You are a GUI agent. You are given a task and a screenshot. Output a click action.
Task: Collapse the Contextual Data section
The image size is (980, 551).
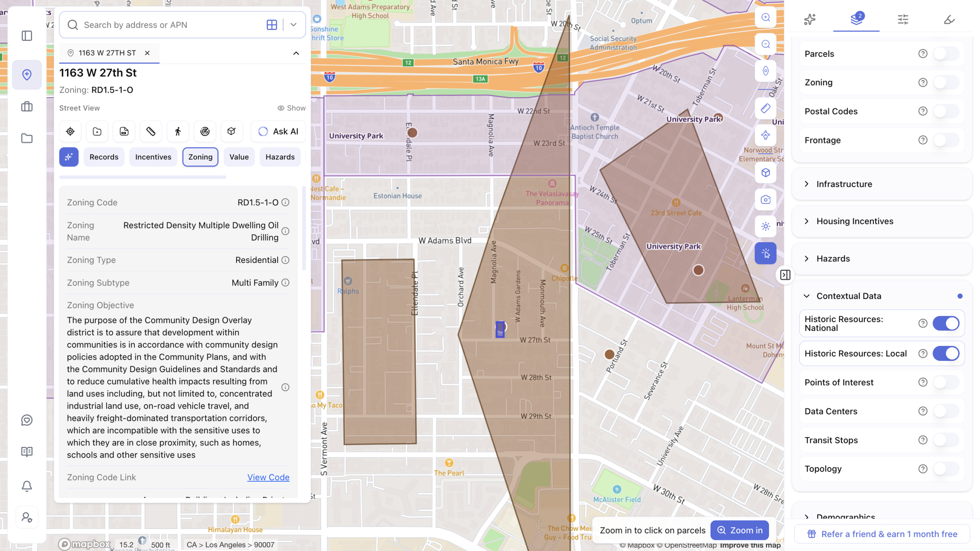tap(882, 296)
